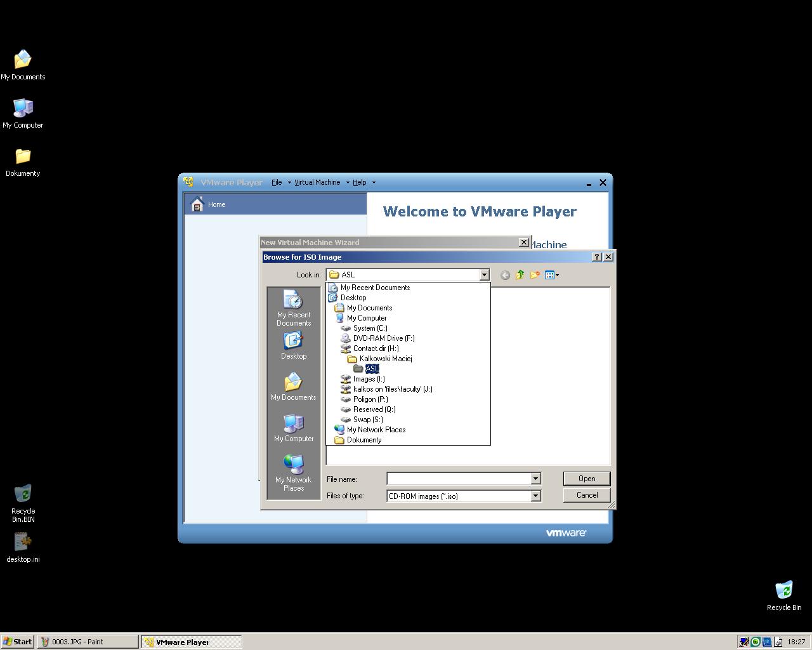Select the Dokumenty folder on desktop
This screenshot has height=650, width=812.
tap(23, 162)
